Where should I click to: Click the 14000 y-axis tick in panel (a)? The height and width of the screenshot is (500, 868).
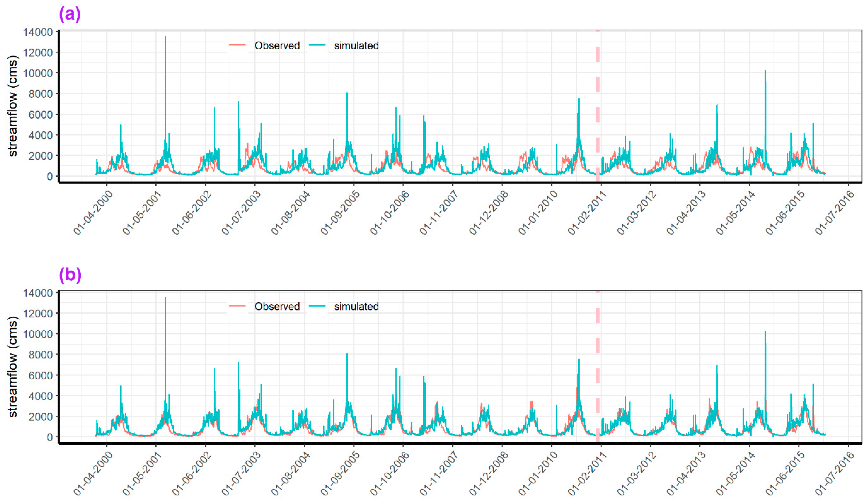(38, 32)
